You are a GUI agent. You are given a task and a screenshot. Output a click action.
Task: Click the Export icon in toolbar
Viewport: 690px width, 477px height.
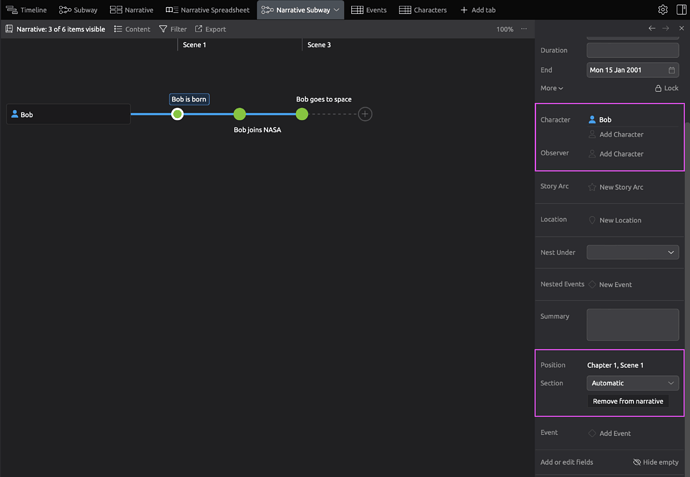pos(210,29)
